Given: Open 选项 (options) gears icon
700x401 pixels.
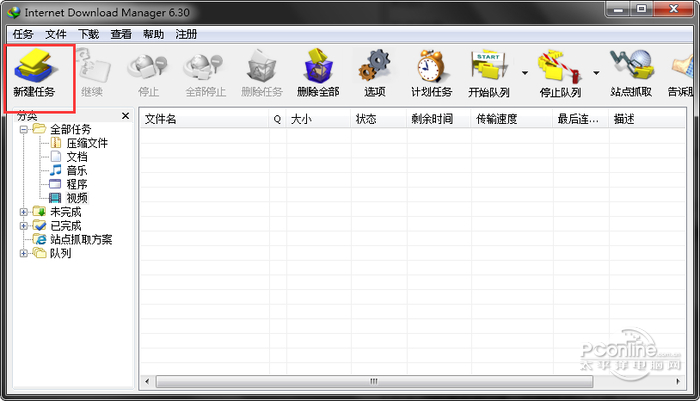Looking at the screenshot, I should (x=375, y=67).
